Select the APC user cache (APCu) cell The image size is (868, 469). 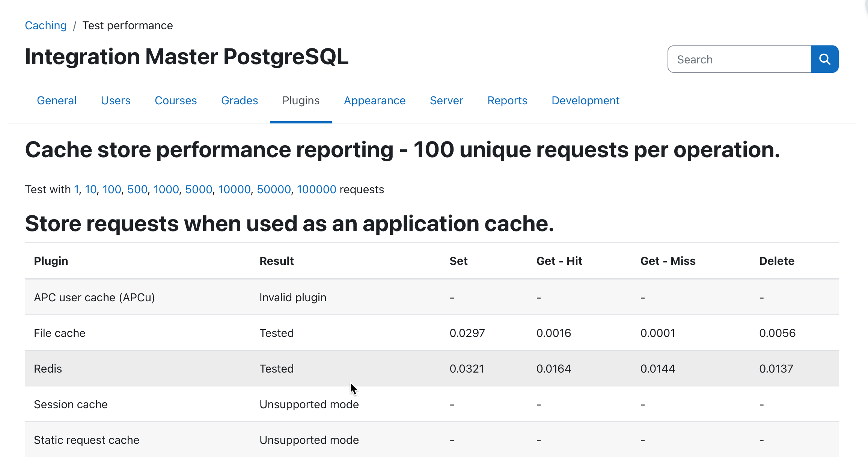pyautogui.click(x=94, y=298)
